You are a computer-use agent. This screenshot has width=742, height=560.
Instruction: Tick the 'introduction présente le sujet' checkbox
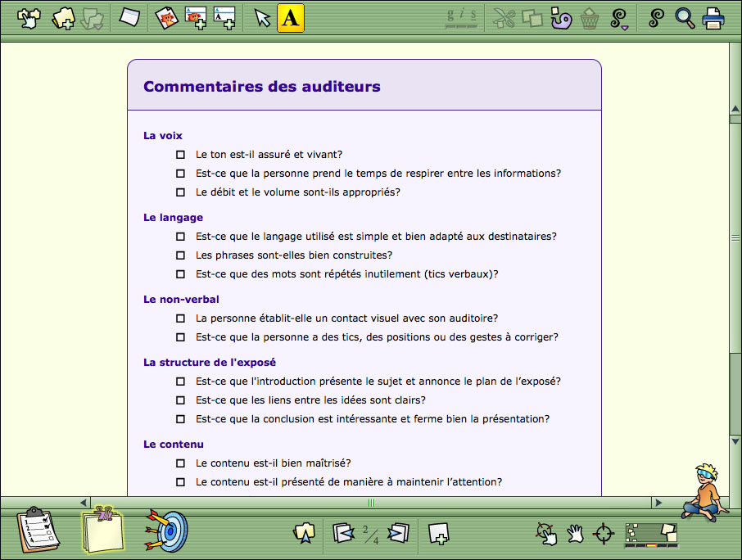tap(180, 382)
